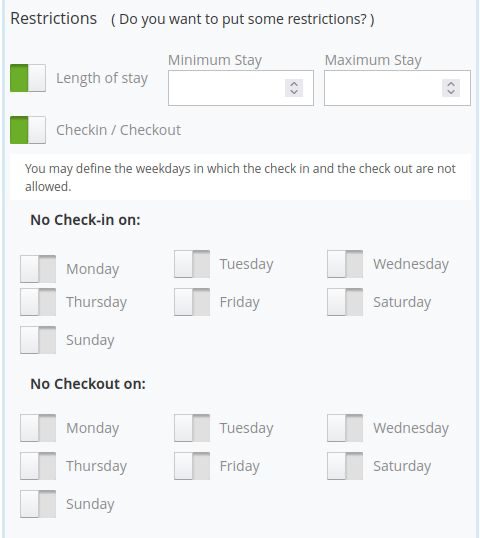
Task: Enable No Check-in on Monday
Action: point(38,269)
